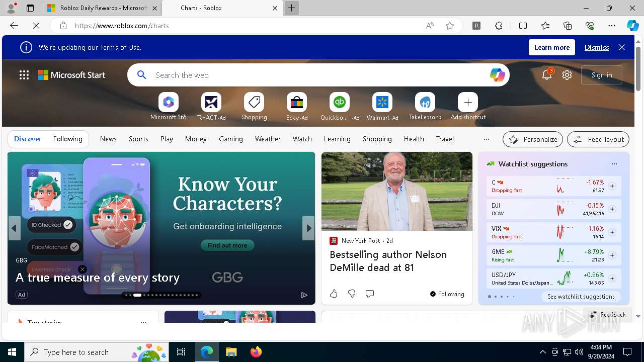
Task: Click the Sign in button
Action: point(602,75)
